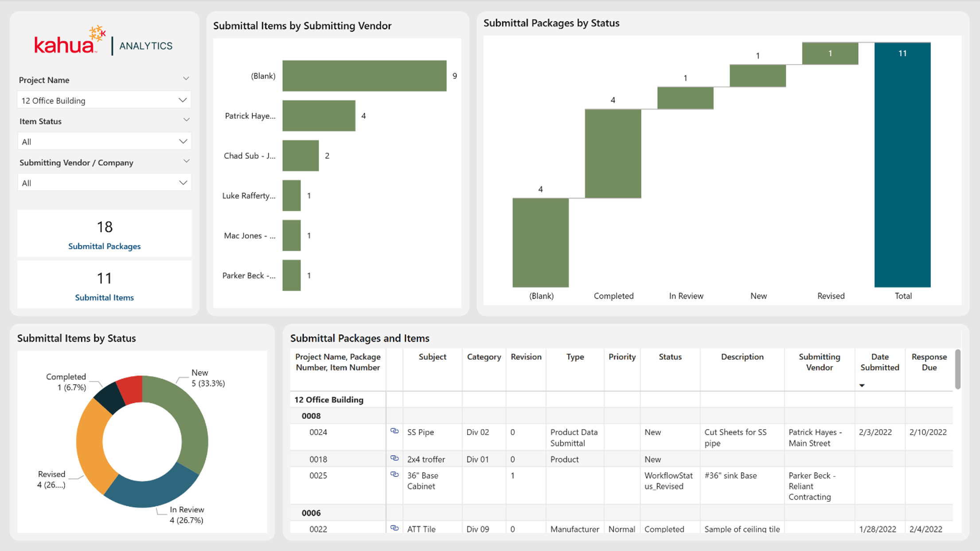Collapse the Submitting Vendor / Company chevron
The width and height of the screenshot is (980, 551).
pyautogui.click(x=186, y=161)
